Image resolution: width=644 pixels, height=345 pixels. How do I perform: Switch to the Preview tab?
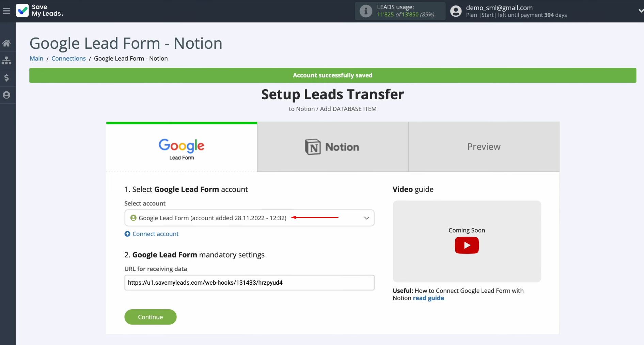(484, 147)
